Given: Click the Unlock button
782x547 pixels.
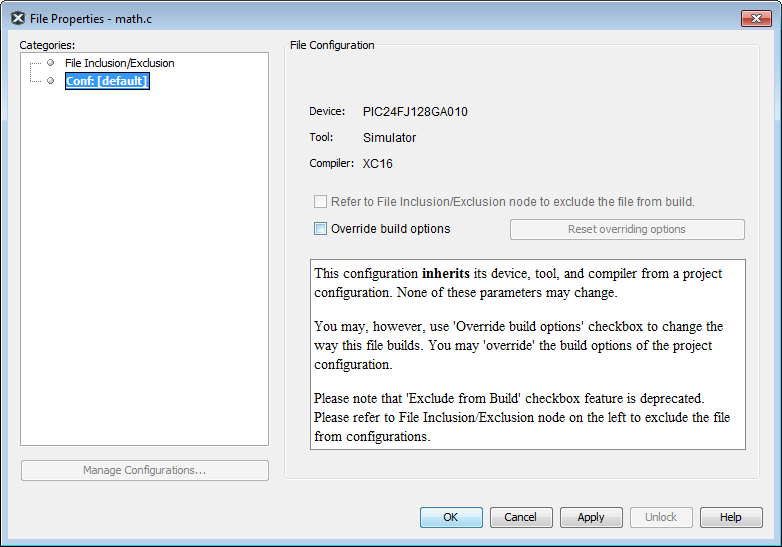Looking at the screenshot, I should (661, 517).
